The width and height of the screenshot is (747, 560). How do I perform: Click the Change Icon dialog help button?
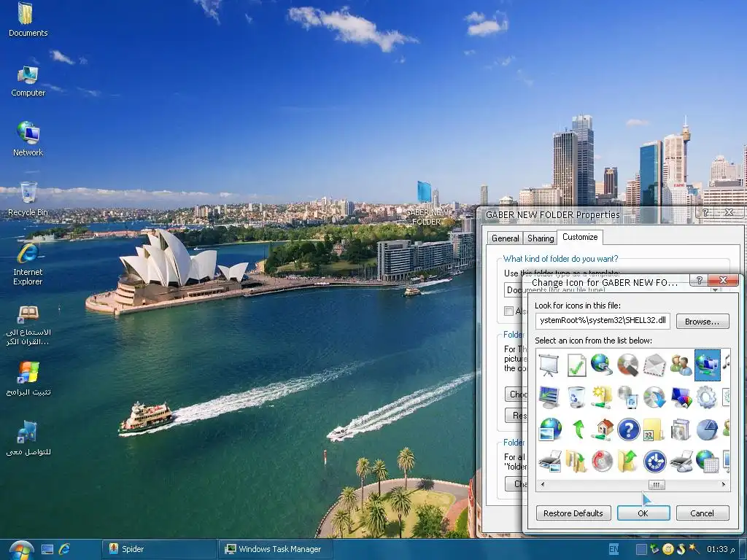click(x=699, y=280)
